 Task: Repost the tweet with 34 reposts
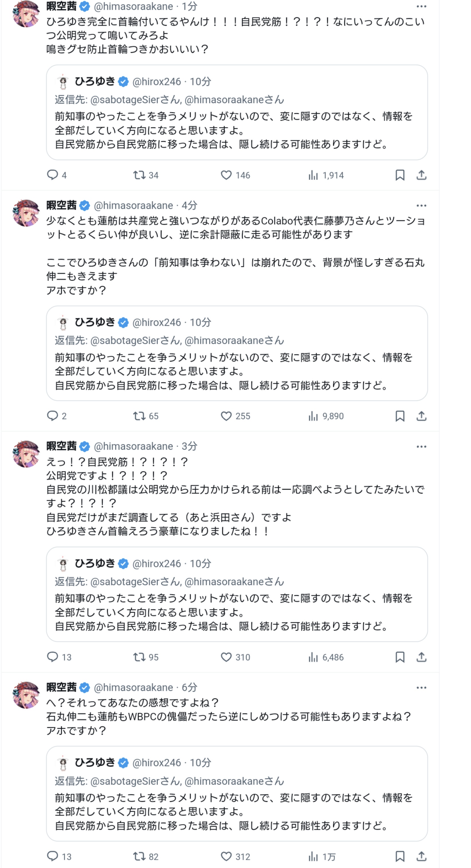tap(139, 175)
